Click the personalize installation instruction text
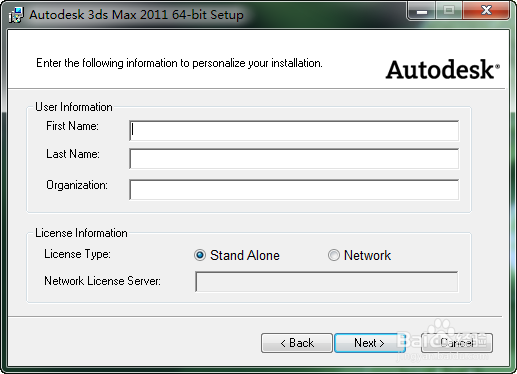This screenshot has height=374, width=517. pyautogui.click(x=179, y=63)
